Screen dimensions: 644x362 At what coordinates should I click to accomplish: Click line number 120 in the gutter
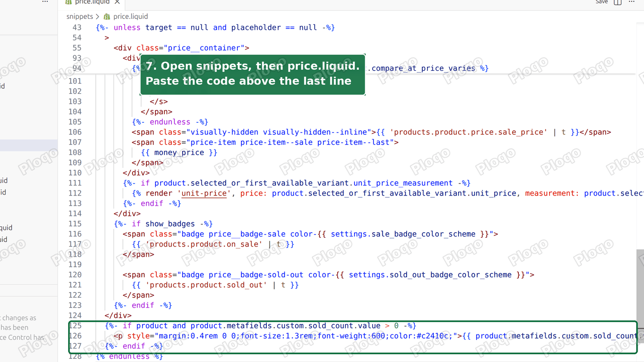(x=75, y=275)
